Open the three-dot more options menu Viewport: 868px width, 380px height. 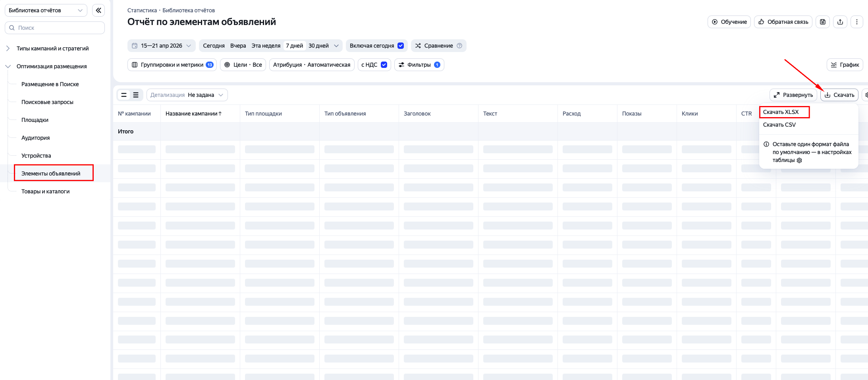pyautogui.click(x=856, y=22)
